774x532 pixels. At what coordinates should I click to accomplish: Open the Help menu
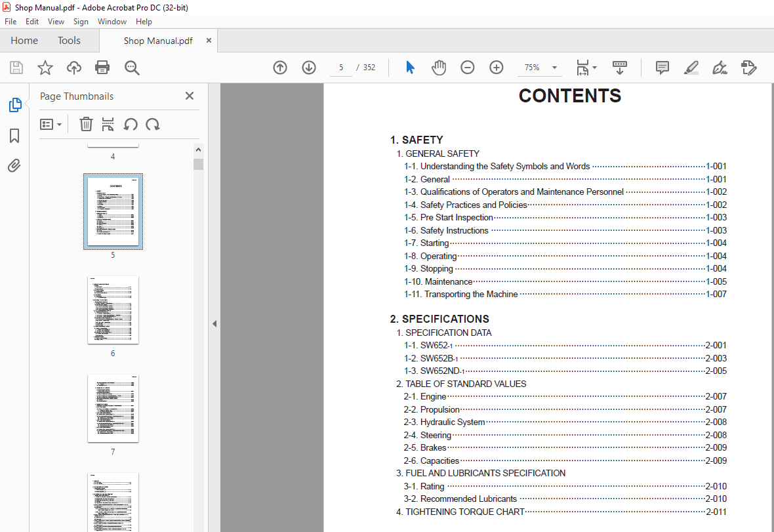[x=144, y=22]
